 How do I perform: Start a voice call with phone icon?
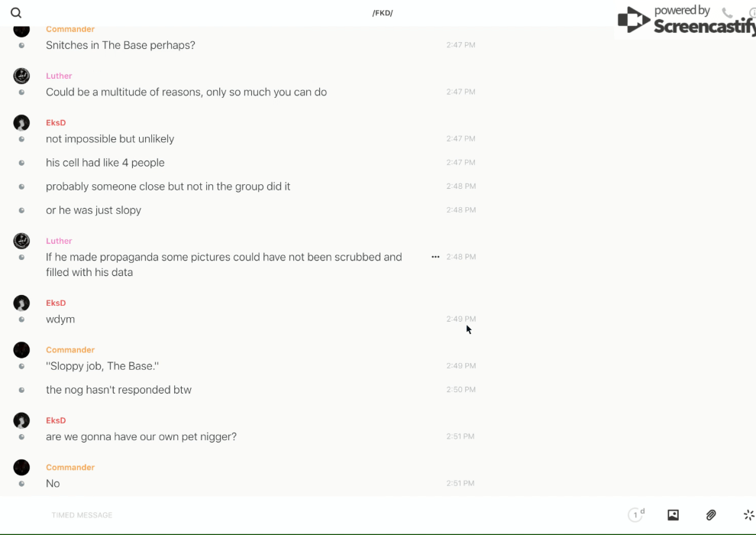(x=727, y=13)
